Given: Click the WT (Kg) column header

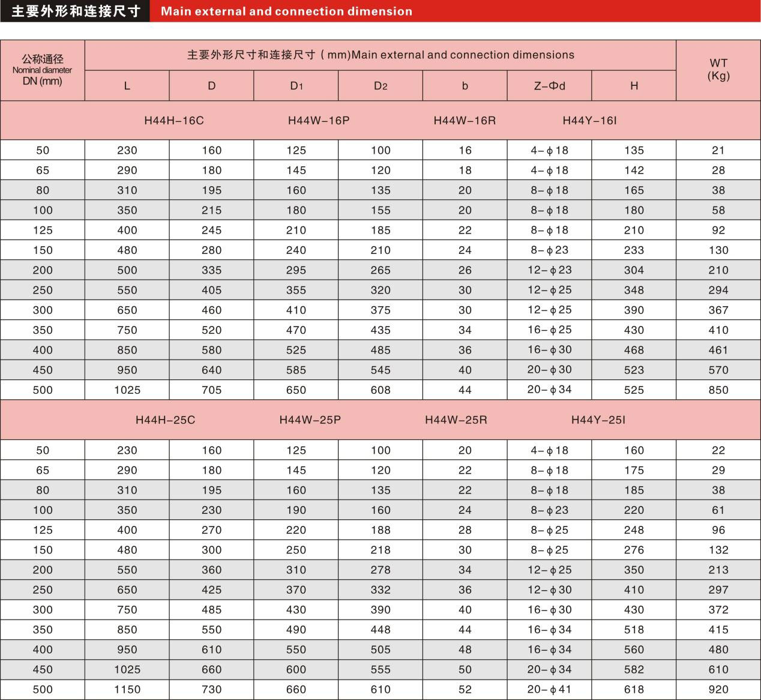Looking at the screenshot, I should click(x=718, y=69).
